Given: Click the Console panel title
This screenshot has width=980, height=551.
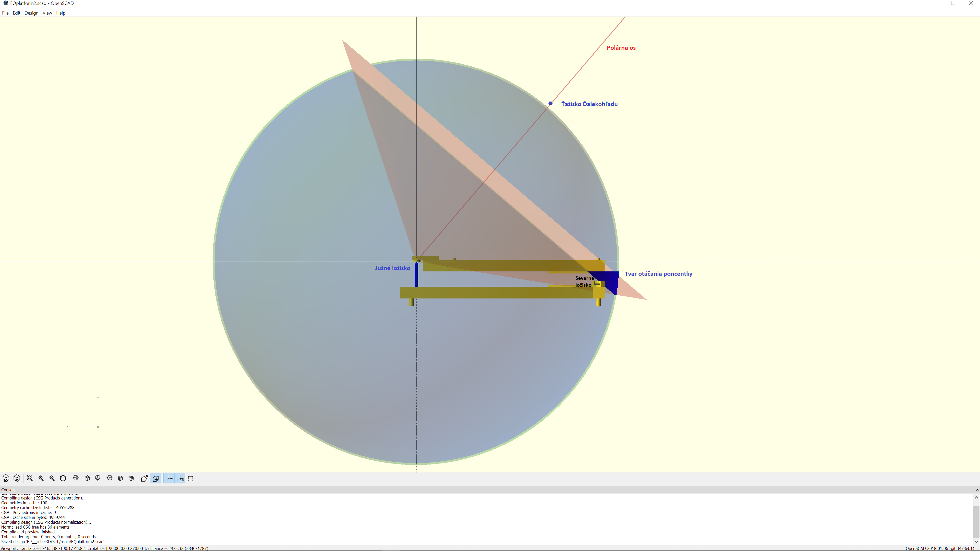Looking at the screenshot, I should click(x=8, y=490).
